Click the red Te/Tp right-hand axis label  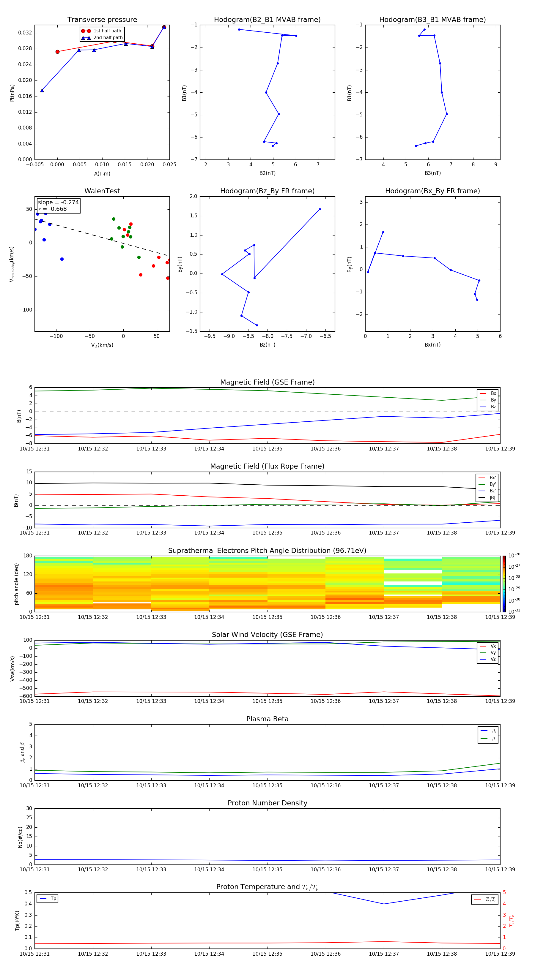pyautogui.click(x=512, y=921)
